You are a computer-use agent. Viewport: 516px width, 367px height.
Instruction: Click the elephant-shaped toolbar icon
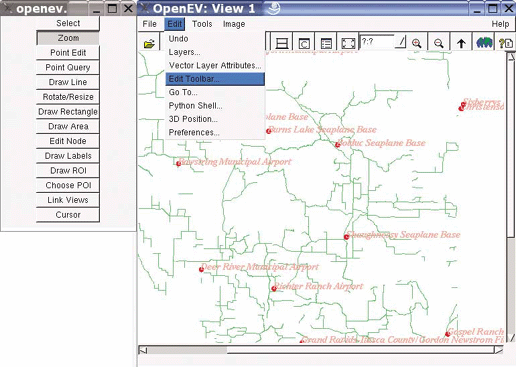484,43
